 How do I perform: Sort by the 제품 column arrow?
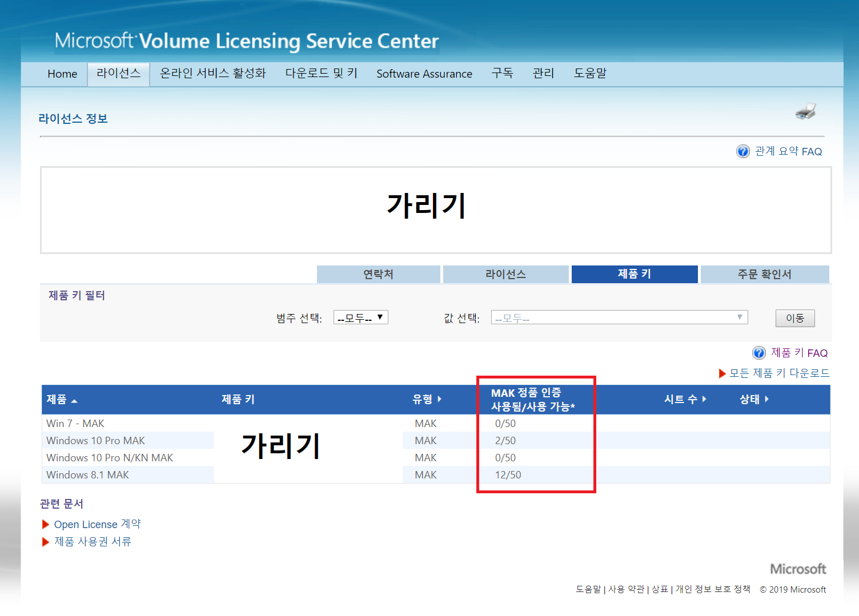74,401
